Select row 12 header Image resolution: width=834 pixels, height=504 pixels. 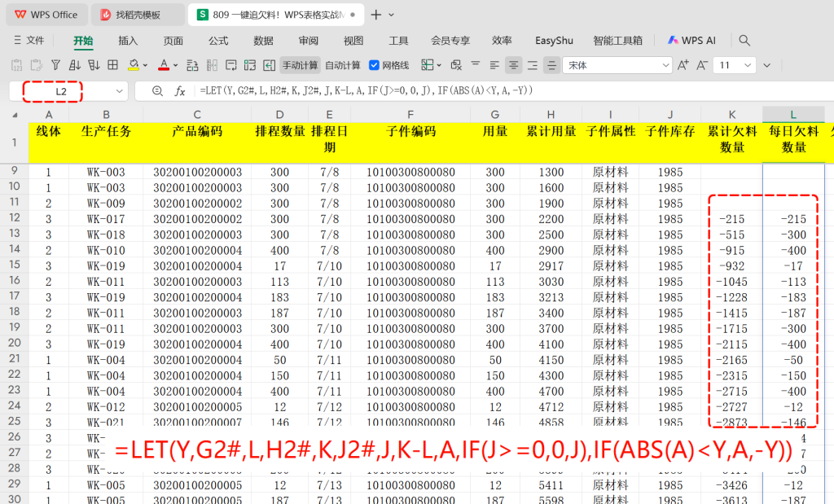[15, 218]
